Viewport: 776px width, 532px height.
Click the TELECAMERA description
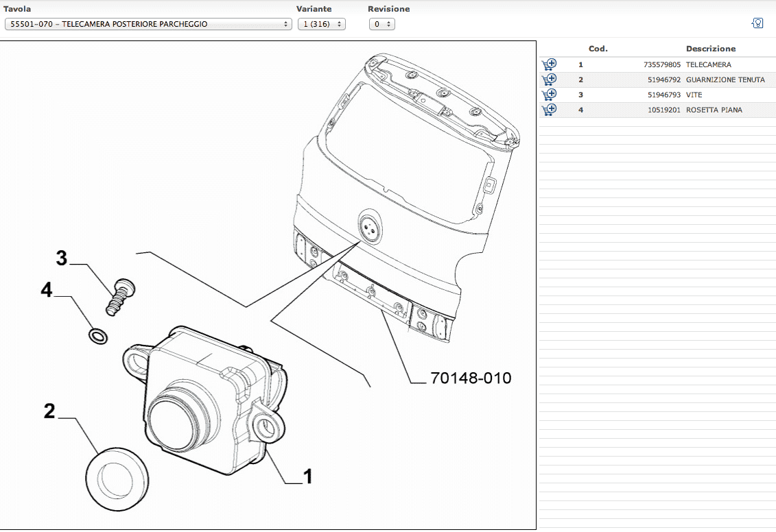click(708, 64)
